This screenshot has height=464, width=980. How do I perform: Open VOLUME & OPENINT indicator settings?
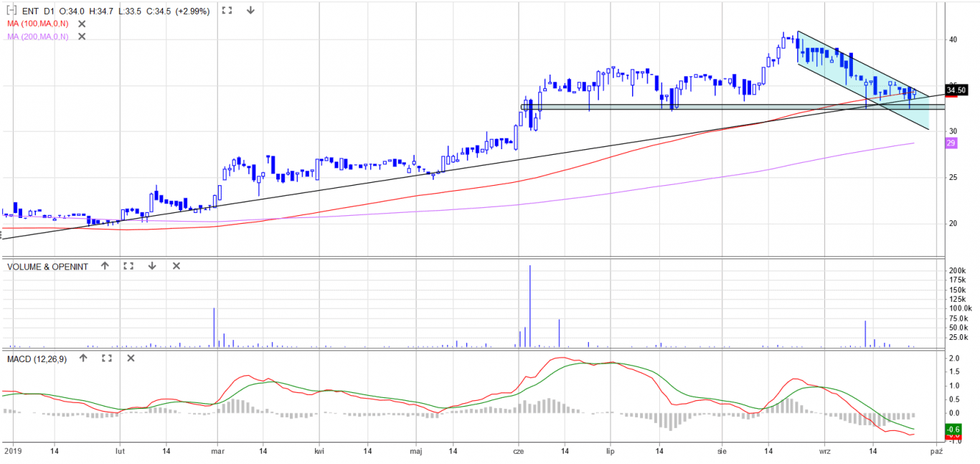pyautogui.click(x=47, y=267)
